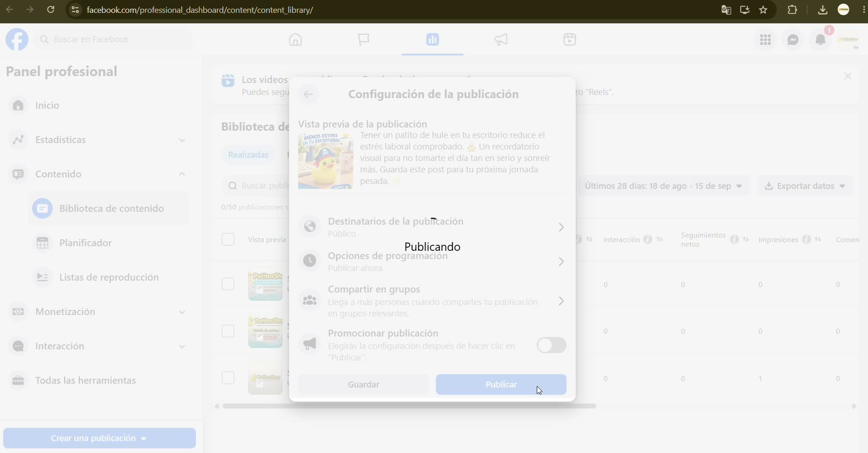Viewport: 868px width, 453px height.
Task: Expand Monetización section in sidebar
Action: point(182,312)
